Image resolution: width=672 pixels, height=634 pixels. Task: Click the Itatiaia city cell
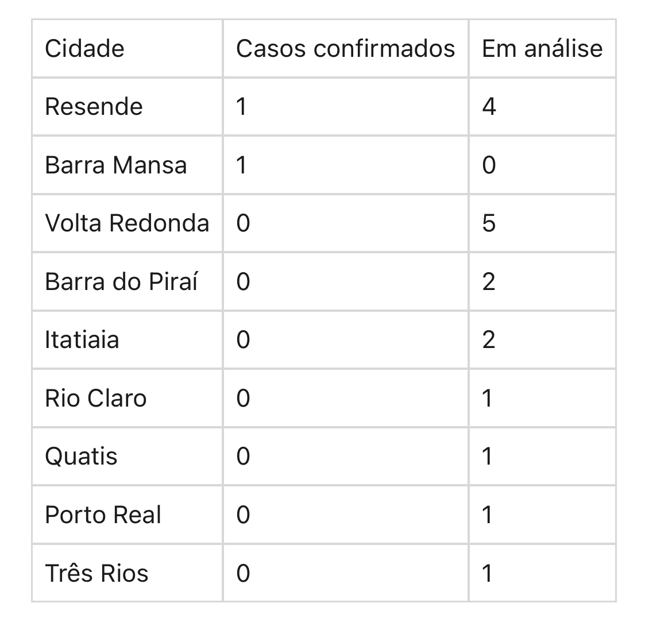[x=82, y=340]
